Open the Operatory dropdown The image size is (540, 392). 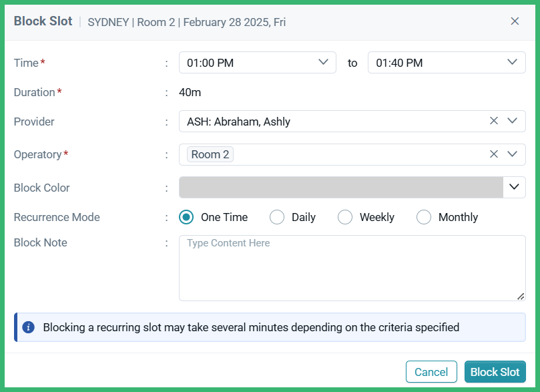(513, 154)
